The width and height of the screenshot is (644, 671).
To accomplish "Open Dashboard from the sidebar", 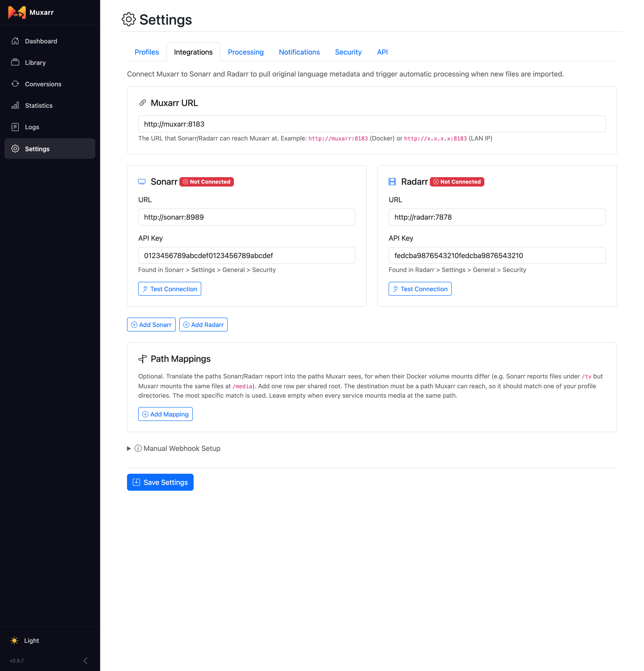I will coord(50,41).
